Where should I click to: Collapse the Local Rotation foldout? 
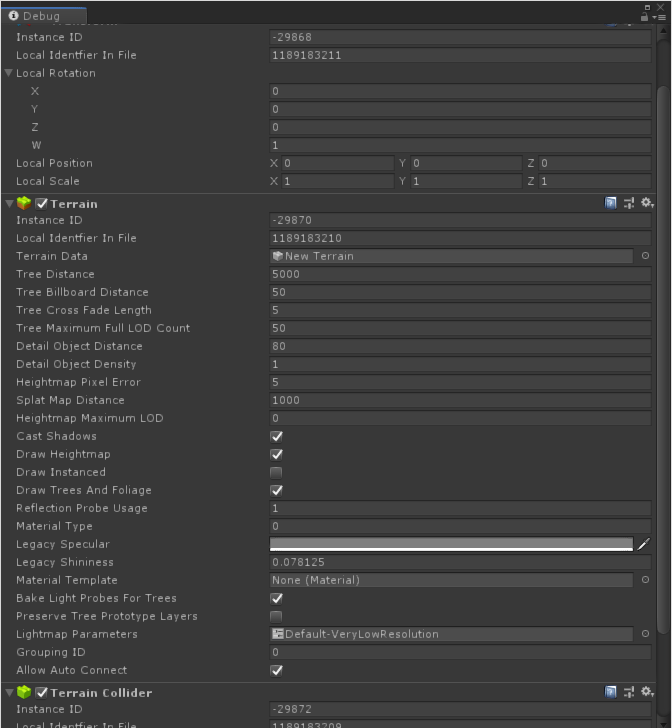pyautogui.click(x=9, y=73)
